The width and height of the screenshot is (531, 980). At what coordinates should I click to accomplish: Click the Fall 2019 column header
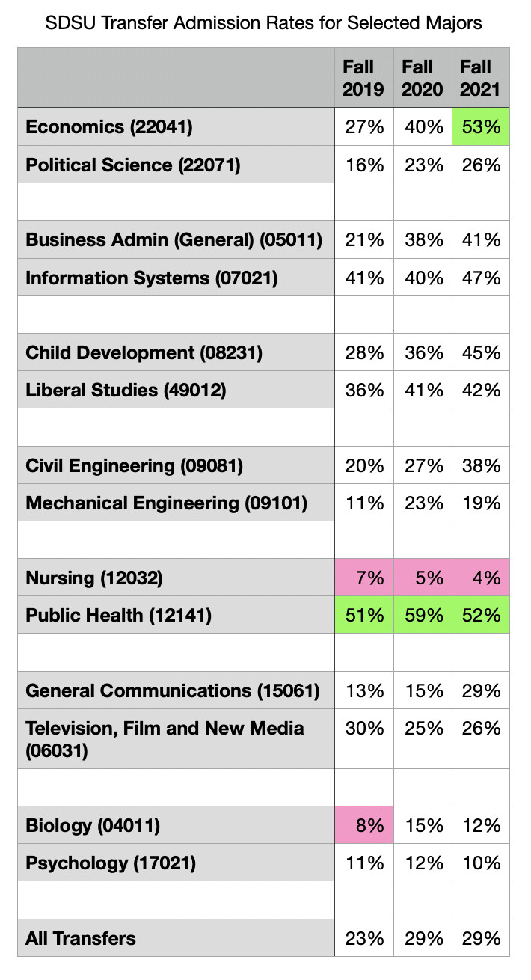(x=363, y=79)
